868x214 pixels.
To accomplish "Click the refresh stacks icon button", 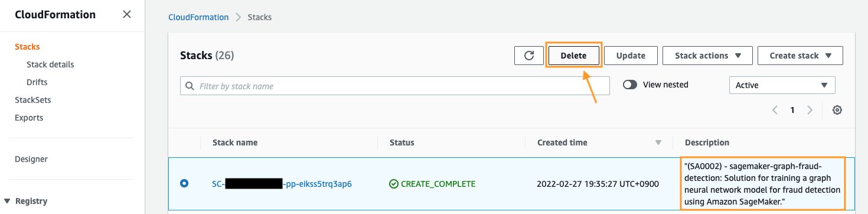I will (x=529, y=56).
